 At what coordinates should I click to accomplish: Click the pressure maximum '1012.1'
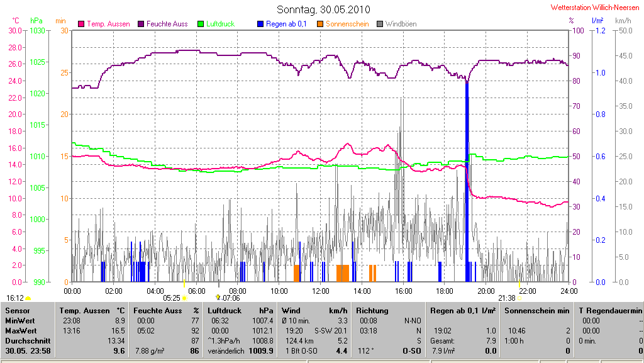click(262, 331)
